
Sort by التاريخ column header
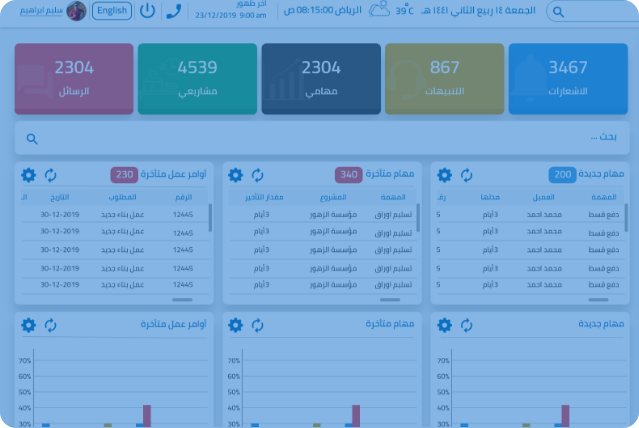59,197
